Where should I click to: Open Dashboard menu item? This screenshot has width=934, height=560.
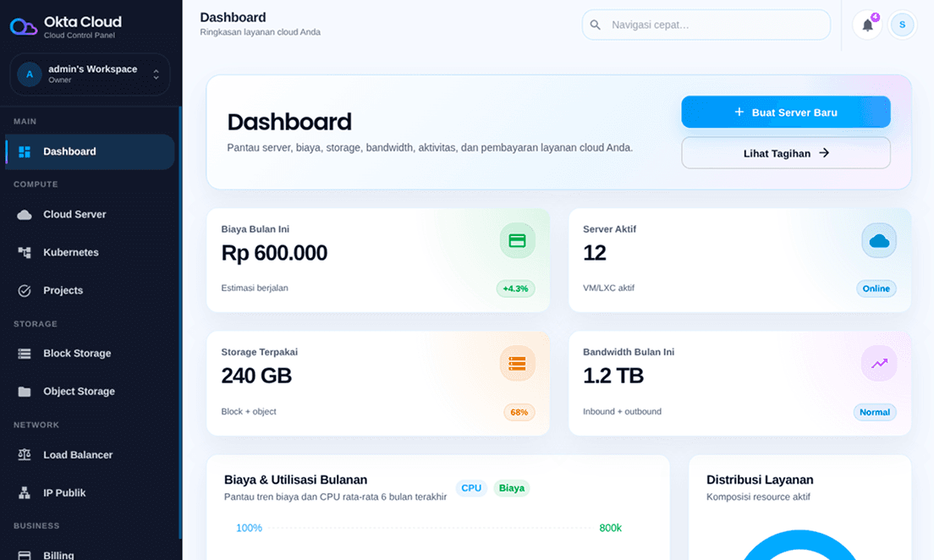coord(90,152)
